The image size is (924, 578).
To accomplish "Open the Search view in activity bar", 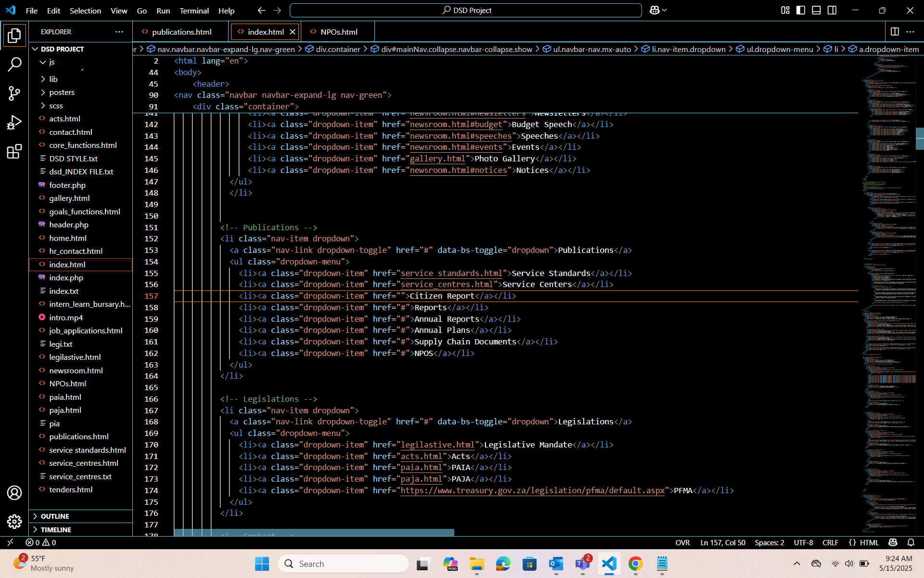I will (14, 64).
